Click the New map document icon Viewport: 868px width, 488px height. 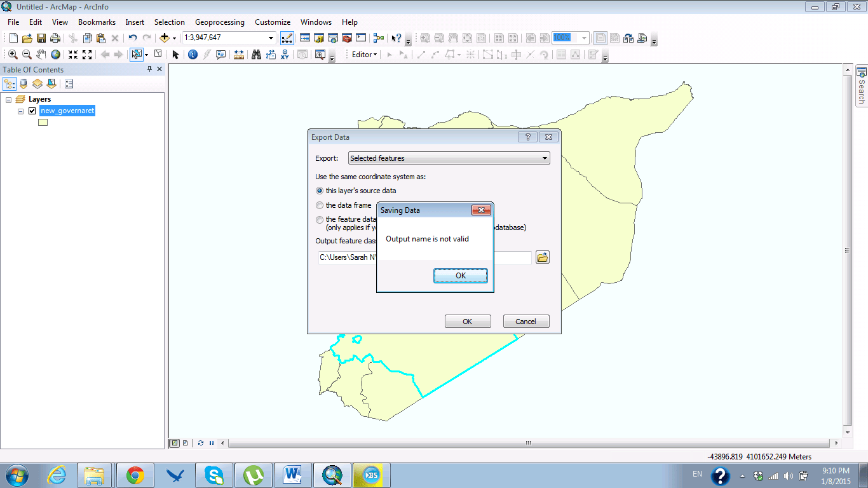tap(13, 38)
